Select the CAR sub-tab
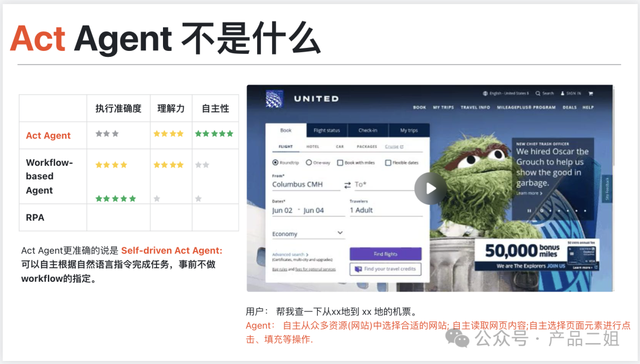The width and height of the screenshot is (640, 364). point(340,147)
